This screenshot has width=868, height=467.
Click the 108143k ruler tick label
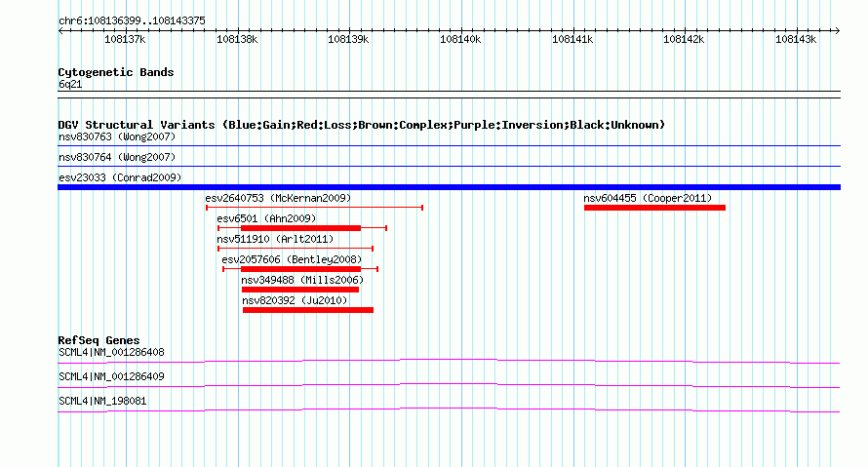796,39
